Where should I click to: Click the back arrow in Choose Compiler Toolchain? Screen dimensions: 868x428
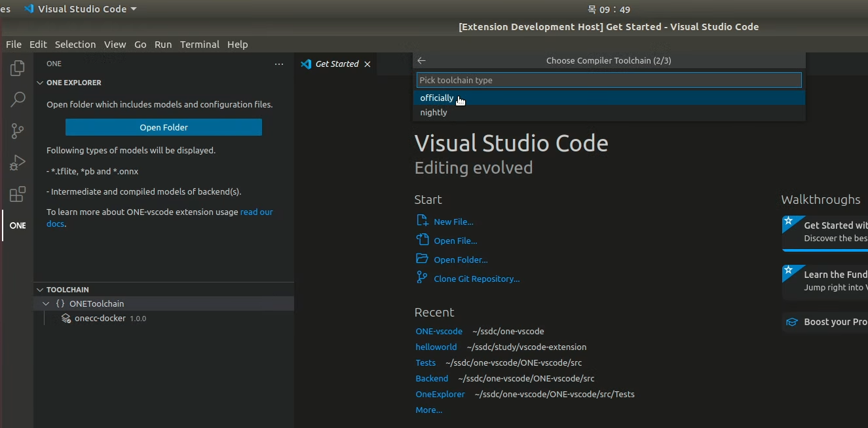tap(421, 60)
